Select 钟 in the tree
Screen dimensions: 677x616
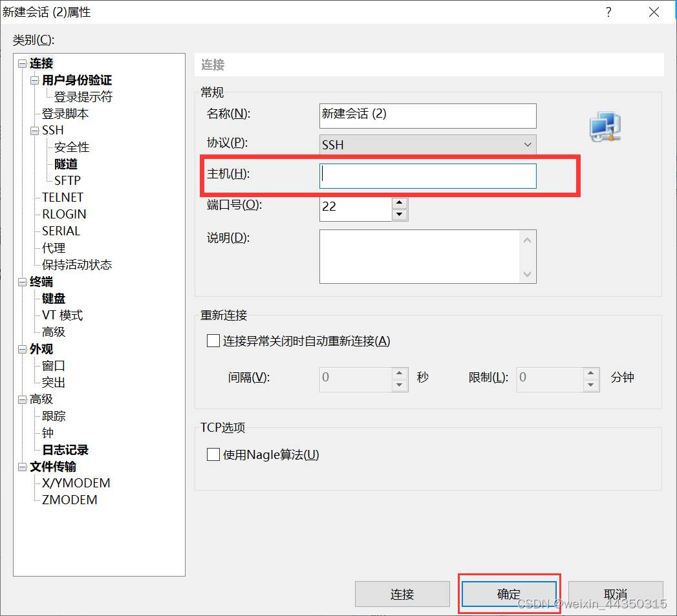pyautogui.click(x=47, y=433)
